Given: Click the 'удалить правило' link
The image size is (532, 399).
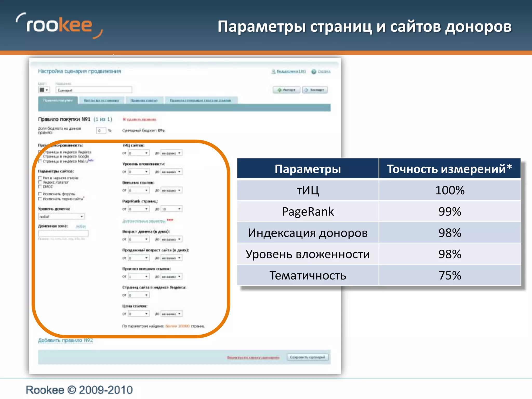Looking at the screenshot, I should [142, 119].
